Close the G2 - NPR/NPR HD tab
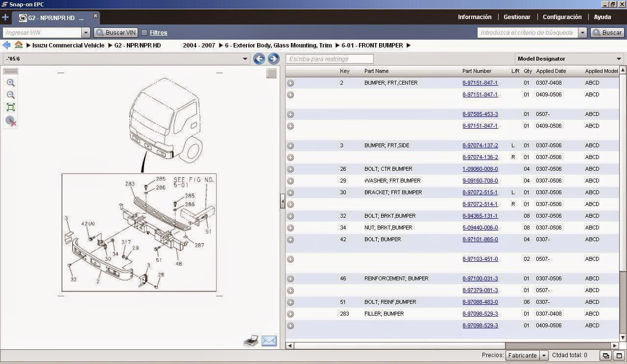This screenshot has height=364, width=627. [x=96, y=16]
